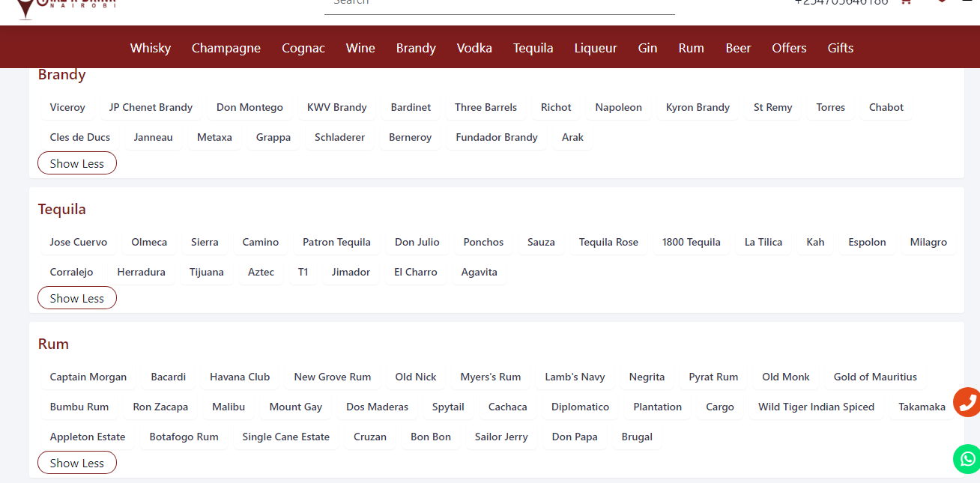Collapse the Brandy list with Show Less

click(77, 163)
